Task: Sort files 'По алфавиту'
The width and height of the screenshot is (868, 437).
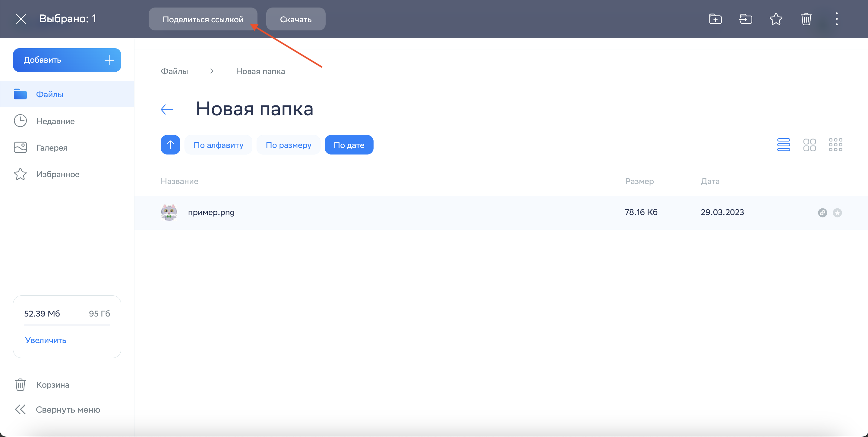Action: point(218,145)
